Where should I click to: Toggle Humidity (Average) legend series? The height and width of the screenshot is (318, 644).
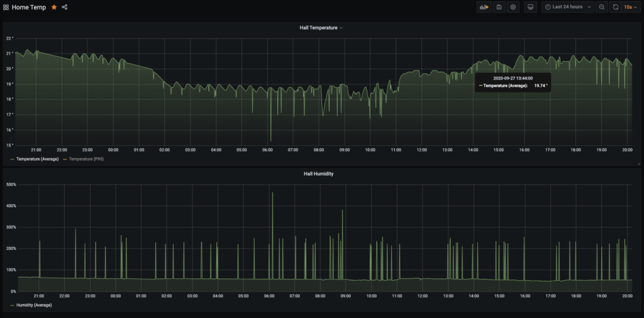[x=34, y=305]
